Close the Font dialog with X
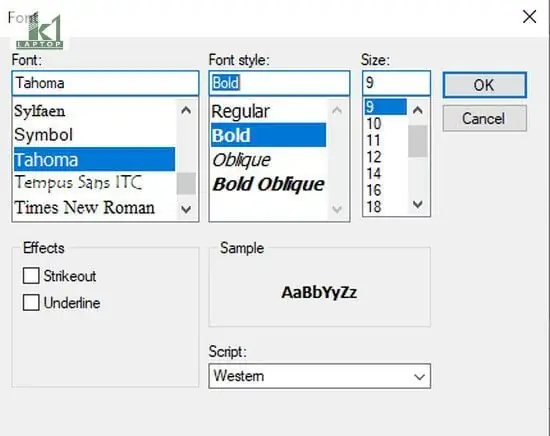 [529, 16]
